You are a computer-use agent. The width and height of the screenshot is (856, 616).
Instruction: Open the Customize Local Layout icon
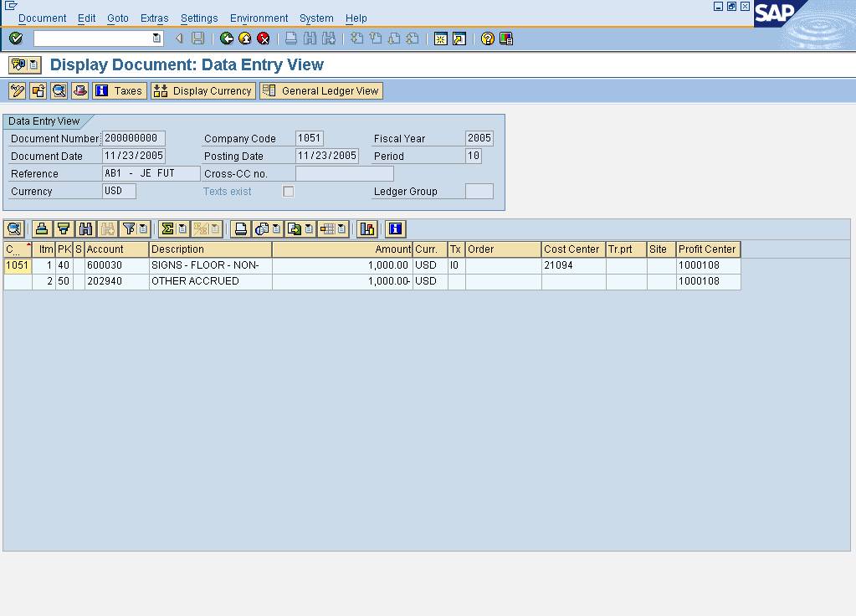point(506,38)
